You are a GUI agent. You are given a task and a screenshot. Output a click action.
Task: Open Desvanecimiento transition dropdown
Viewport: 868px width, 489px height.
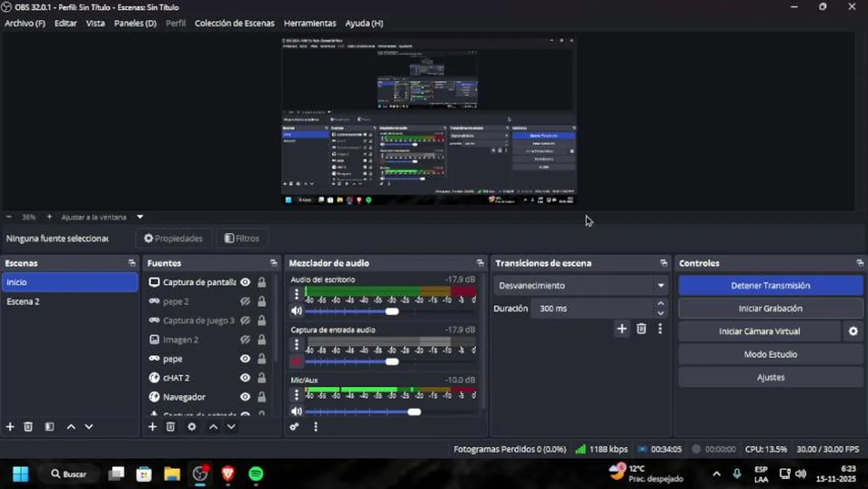click(x=581, y=285)
